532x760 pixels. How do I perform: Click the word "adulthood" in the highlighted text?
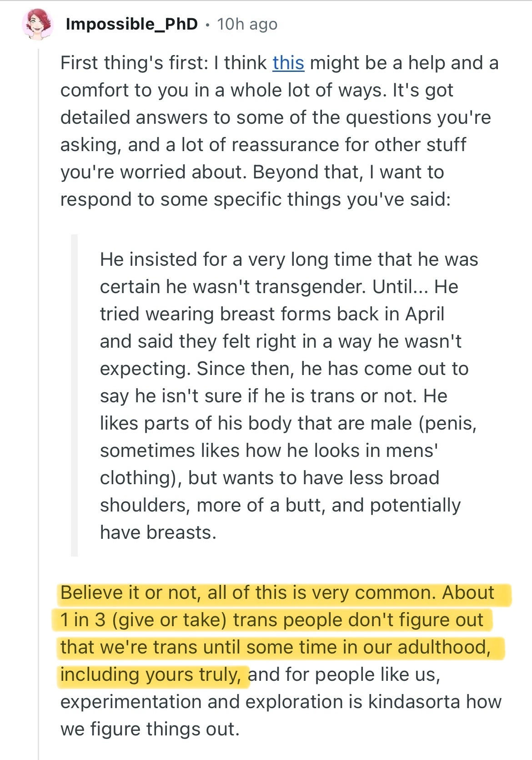[443, 647]
